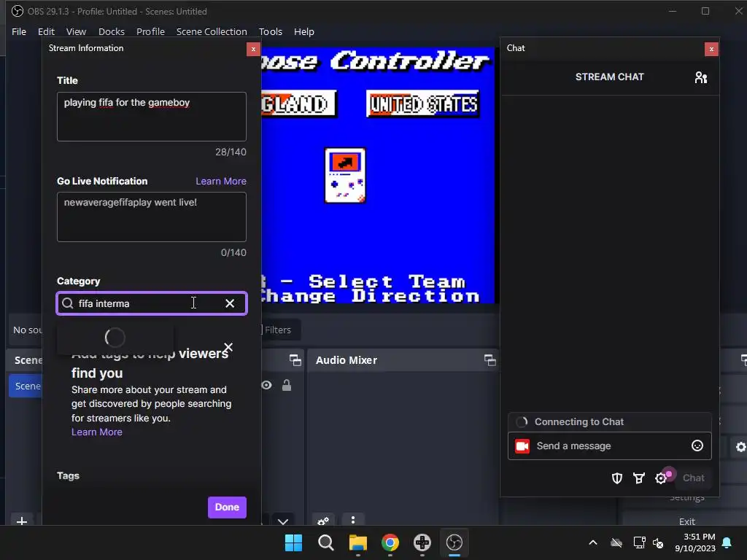Open Windows Start menu
The height and width of the screenshot is (560, 747).
tap(293, 542)
